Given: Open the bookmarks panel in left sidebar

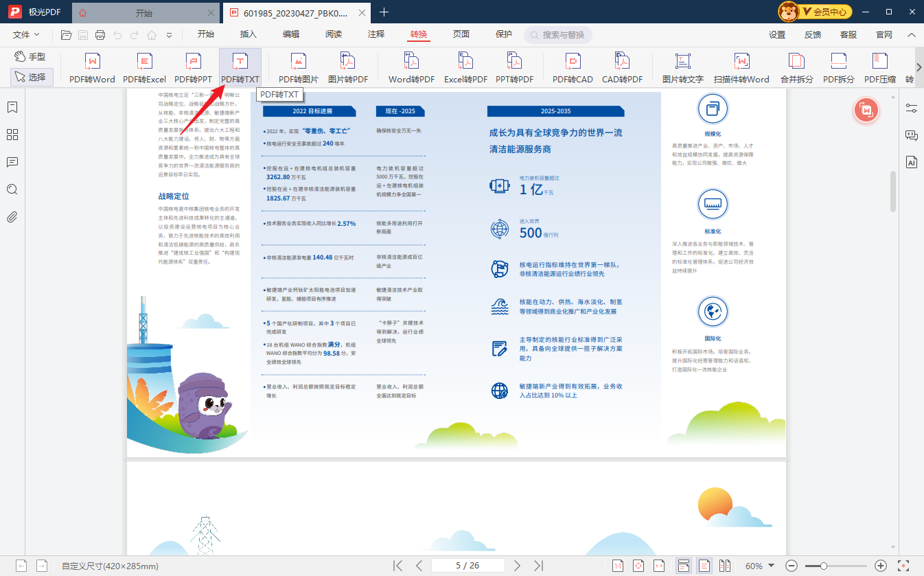Looking at the screenshot, I should click(x=12, y=107).
